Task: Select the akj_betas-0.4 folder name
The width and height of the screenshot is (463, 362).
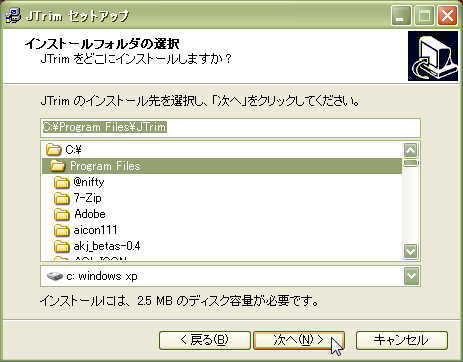Action: tap(107, 246)
